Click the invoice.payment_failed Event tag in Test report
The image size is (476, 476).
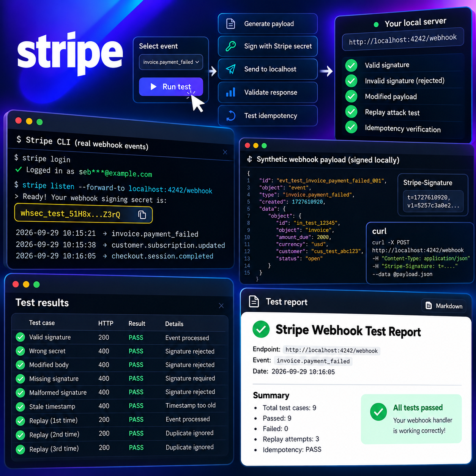[x=313, y=361]
